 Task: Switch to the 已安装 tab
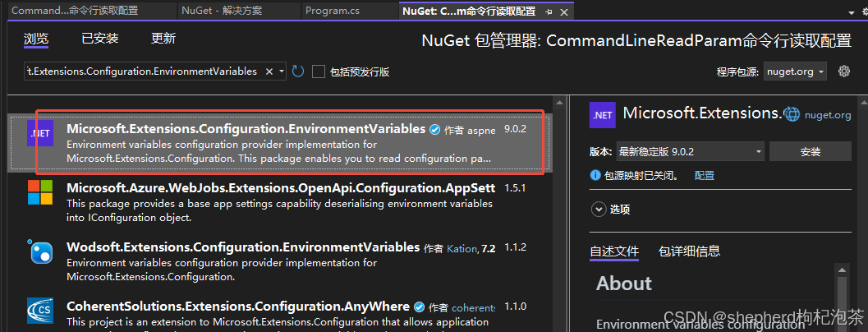point(100,39)
